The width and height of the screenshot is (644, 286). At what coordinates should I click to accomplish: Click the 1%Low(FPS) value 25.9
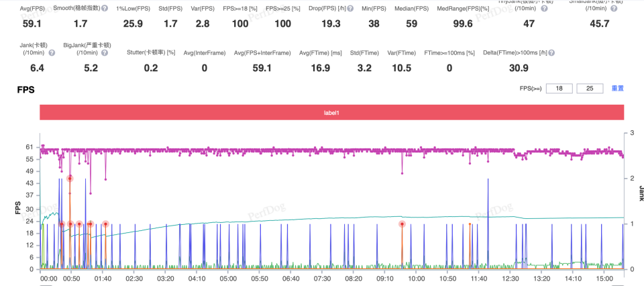click(133, 24)
